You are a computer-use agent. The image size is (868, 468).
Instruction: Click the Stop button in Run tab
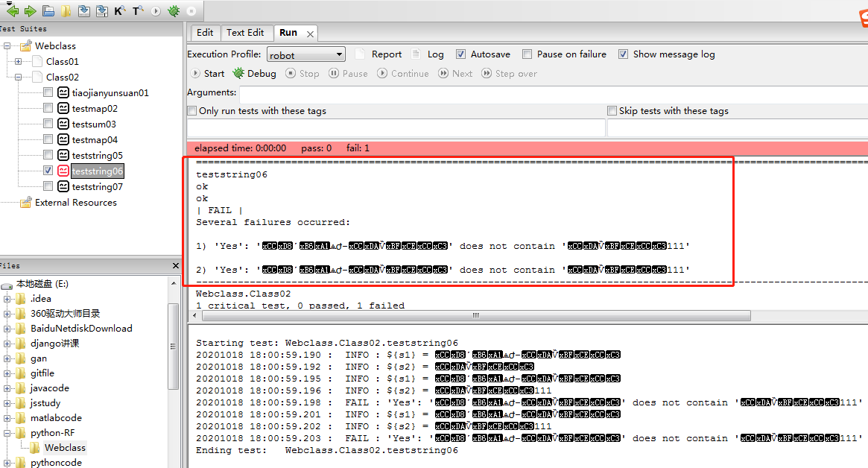click(302, 73)
